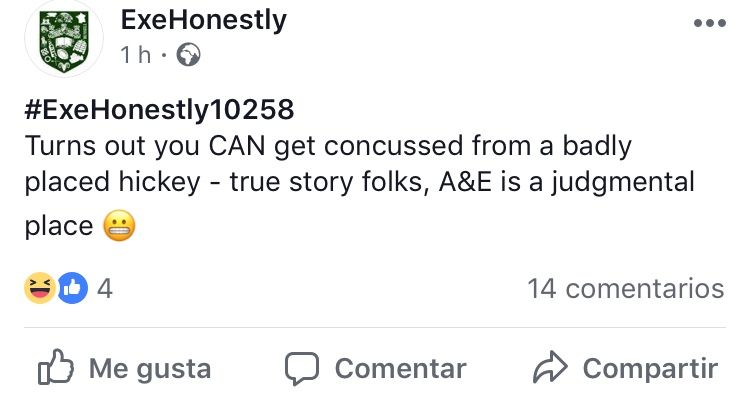
Task: Open the 14 comentarios link
Action: pyautogui.click(x=626, y=289)
